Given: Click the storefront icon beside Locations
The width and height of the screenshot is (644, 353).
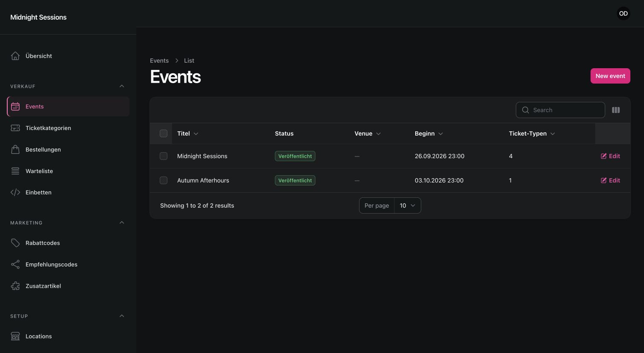Looking at the screenshot, I should (x=15, y=336).
